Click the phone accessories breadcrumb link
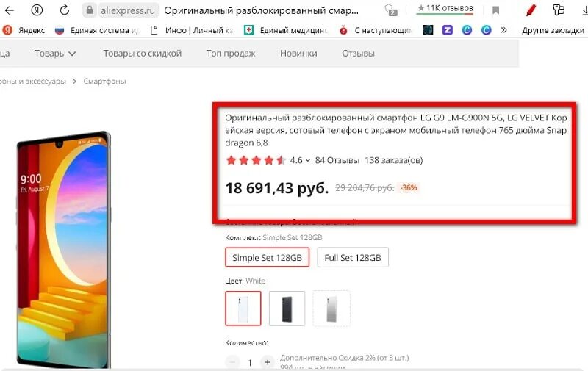Image resolution: width=588 pixels, height=371 pixels. point(32,82)
